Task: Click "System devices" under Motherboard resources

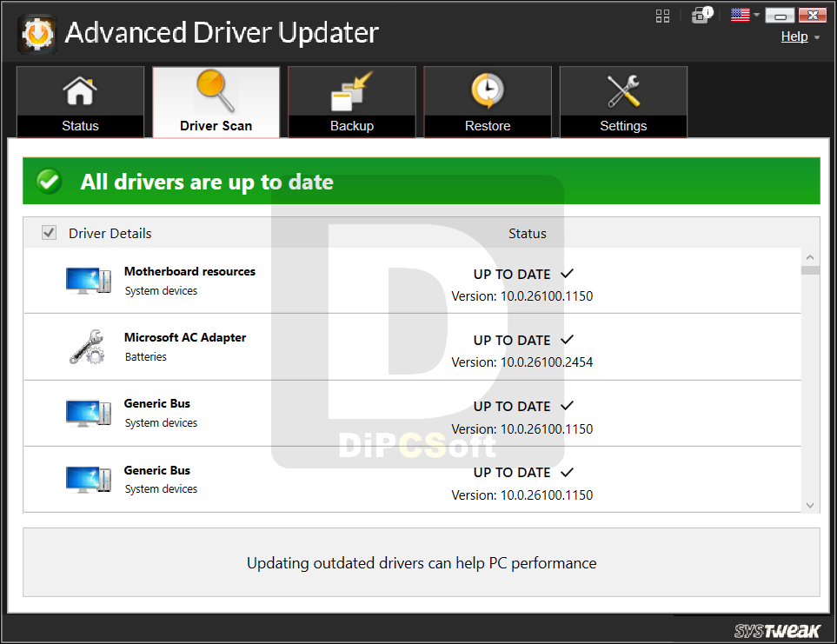Action: click(161, 291)
